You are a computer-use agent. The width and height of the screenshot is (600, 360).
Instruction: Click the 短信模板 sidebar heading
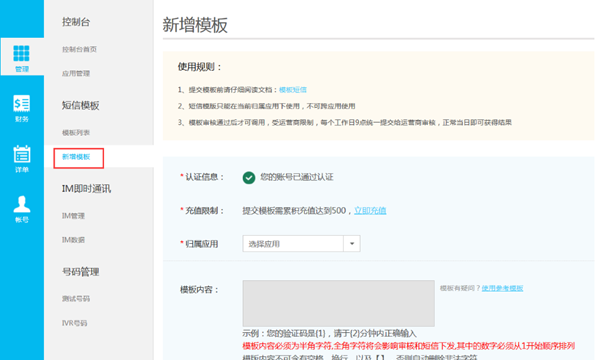pos(80,105)
